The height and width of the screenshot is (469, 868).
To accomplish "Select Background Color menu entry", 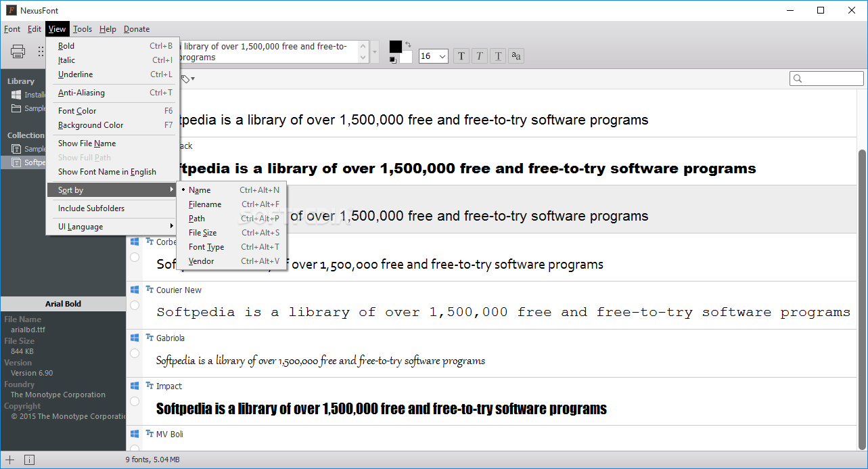I will [113, 125].
